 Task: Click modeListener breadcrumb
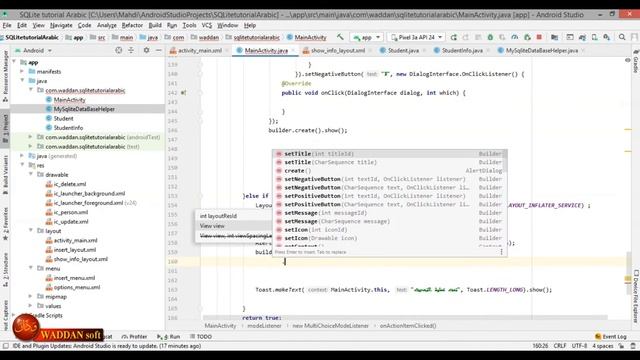(x=264, y=326)
